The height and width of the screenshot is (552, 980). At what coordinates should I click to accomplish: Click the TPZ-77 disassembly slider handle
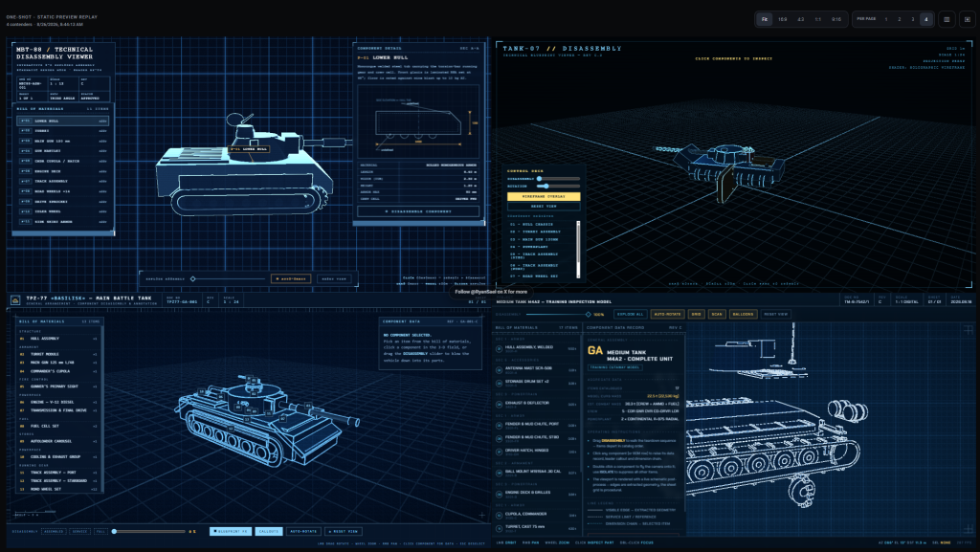pyautogui.click(x=115, y=531)
